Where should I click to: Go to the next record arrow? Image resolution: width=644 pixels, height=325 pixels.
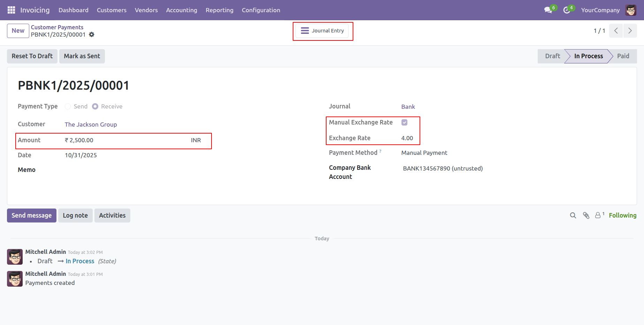pyautogui.click(x=630, y=31)
